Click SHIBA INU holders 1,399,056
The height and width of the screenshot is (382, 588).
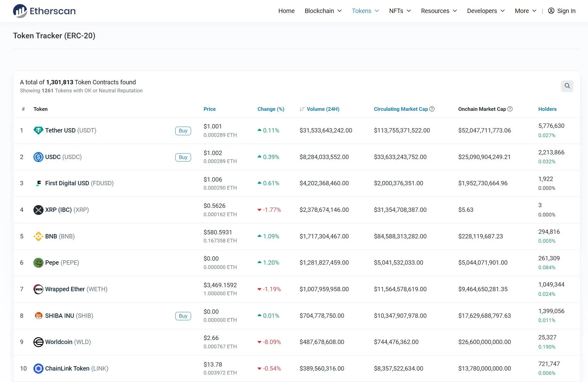click(551, 311)
